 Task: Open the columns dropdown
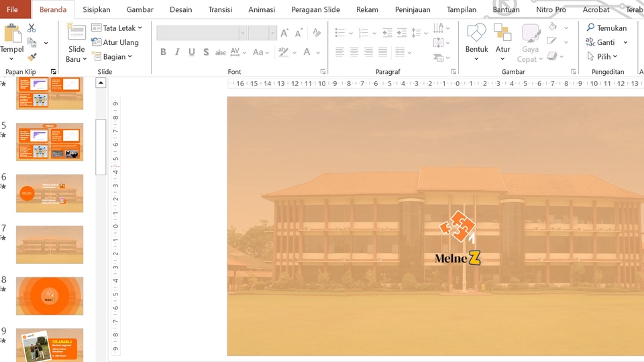point(403,52)
